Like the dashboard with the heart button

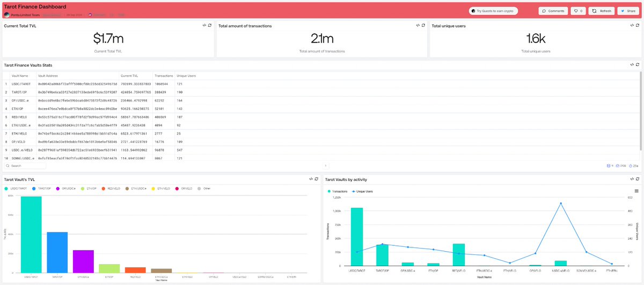click(x=578, y=11)
